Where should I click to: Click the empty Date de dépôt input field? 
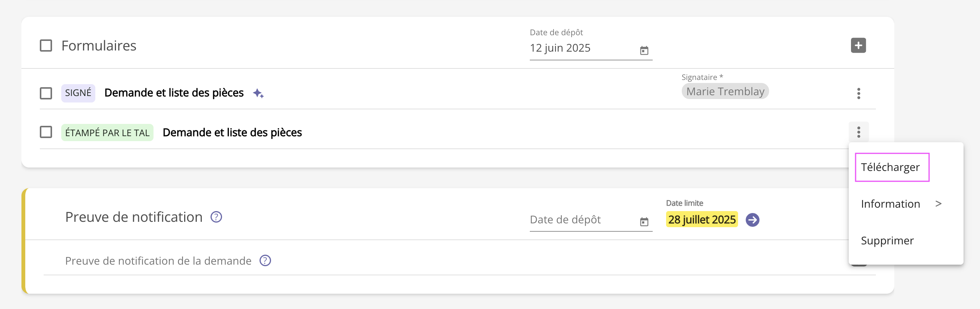[582, 220]
